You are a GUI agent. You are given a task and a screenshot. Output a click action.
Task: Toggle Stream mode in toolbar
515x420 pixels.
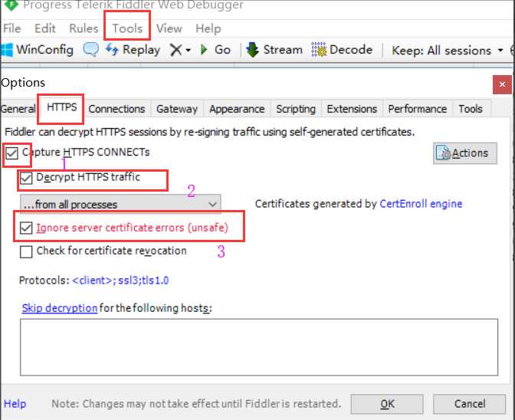[274, 50]
